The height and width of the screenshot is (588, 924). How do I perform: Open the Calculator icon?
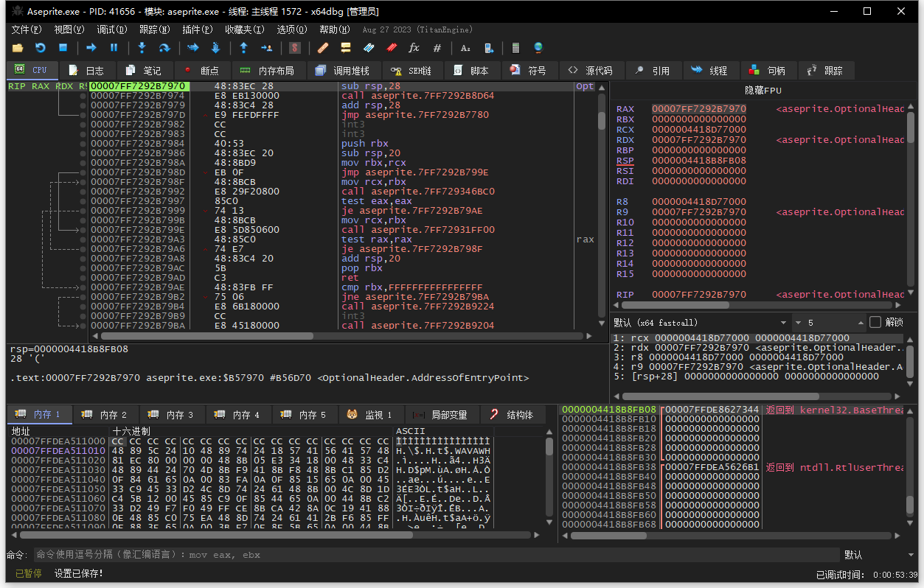click(515, 48)
